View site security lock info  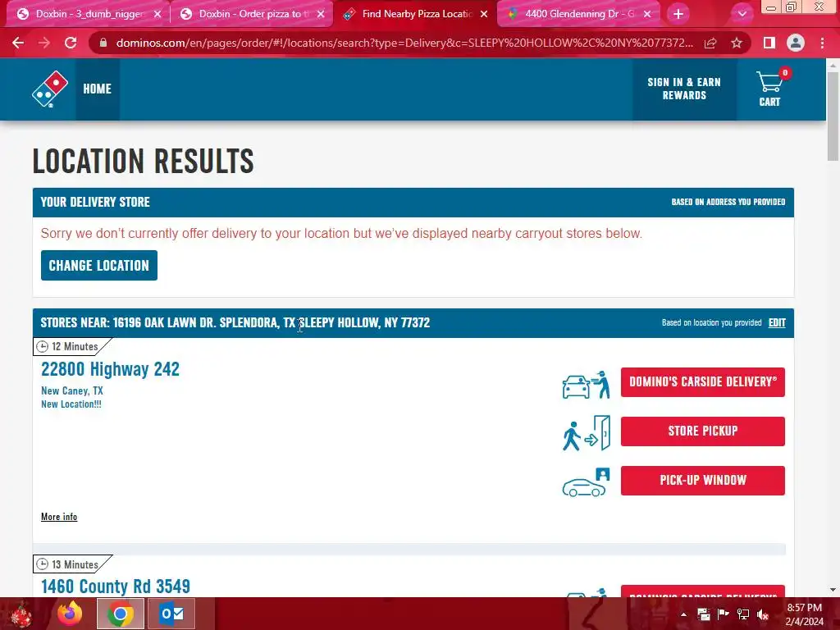tap(103, 43)
